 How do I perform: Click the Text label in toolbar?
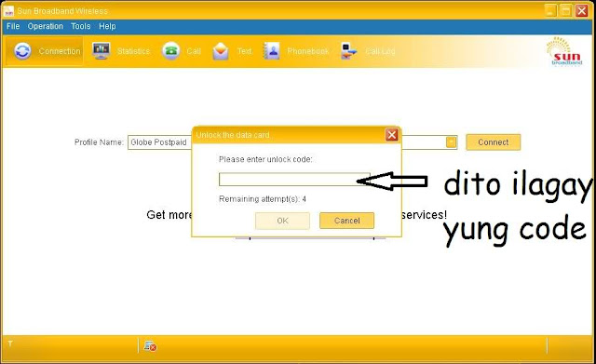click(x=244, y=51)
